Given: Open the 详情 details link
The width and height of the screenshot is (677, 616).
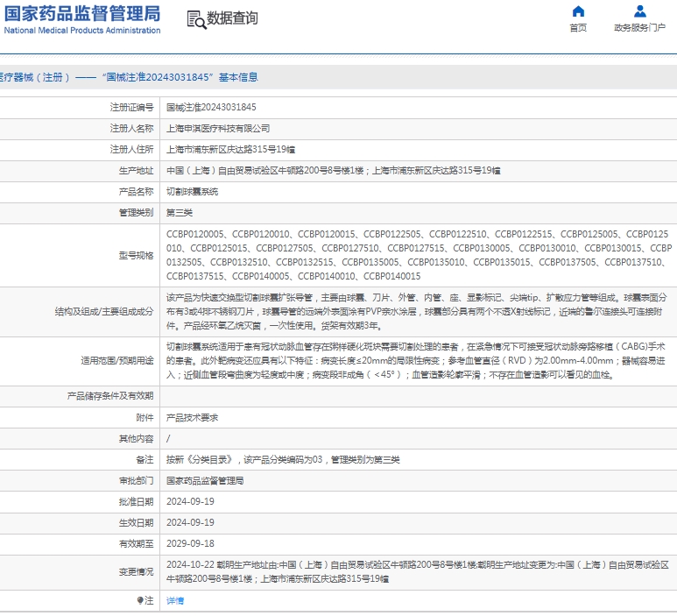Looking at the screenshot, I should point(175,600).
